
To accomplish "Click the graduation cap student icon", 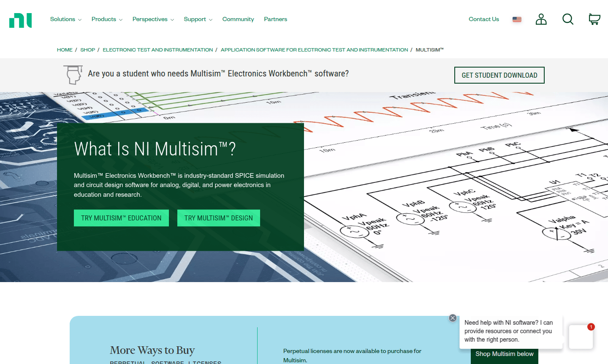I will click(x=73, y=75).
